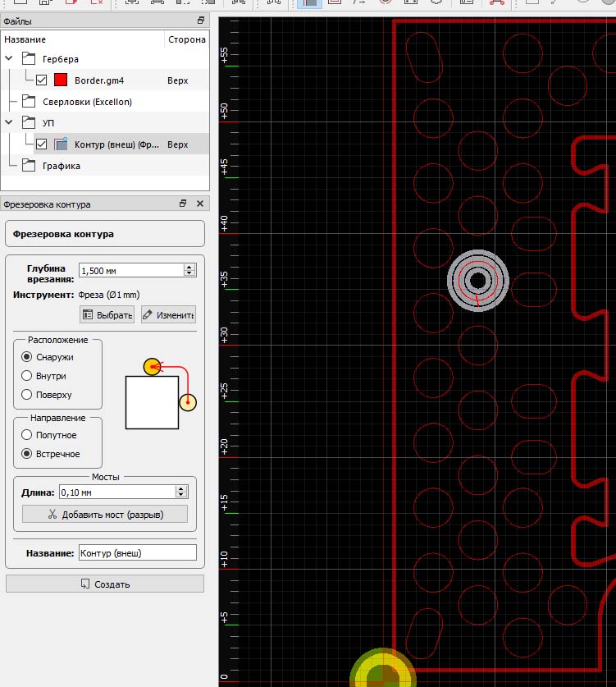616x687 pixels.
Task: Uncheck the Контур (внеш) toolpath checkbox
Action: 41,144
